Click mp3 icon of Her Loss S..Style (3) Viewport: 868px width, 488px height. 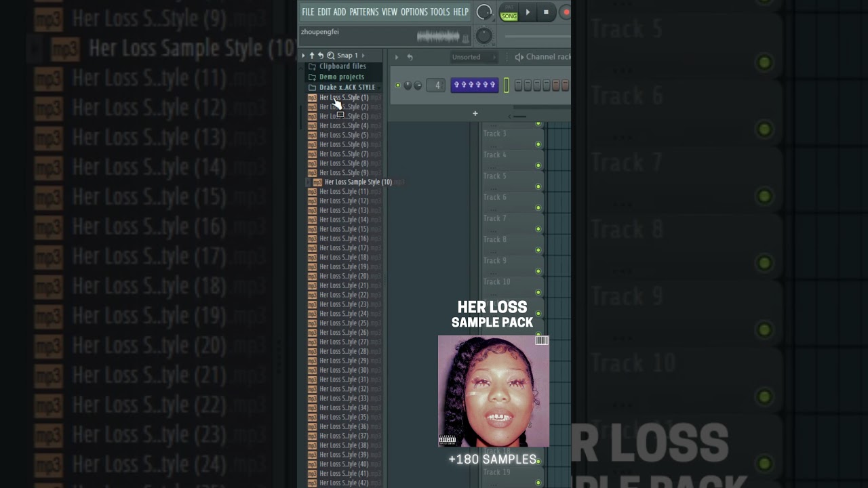point(312,117)
